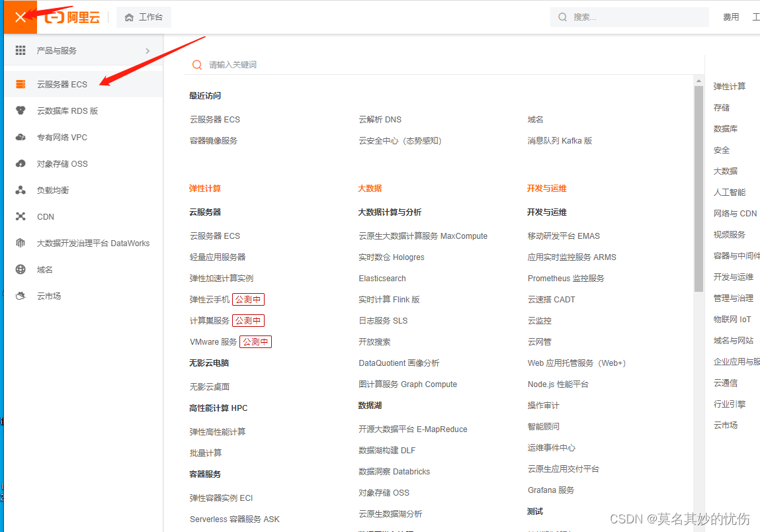
Task: Open 云服务器 ECS in the sidebar
Action: [83, 85]
